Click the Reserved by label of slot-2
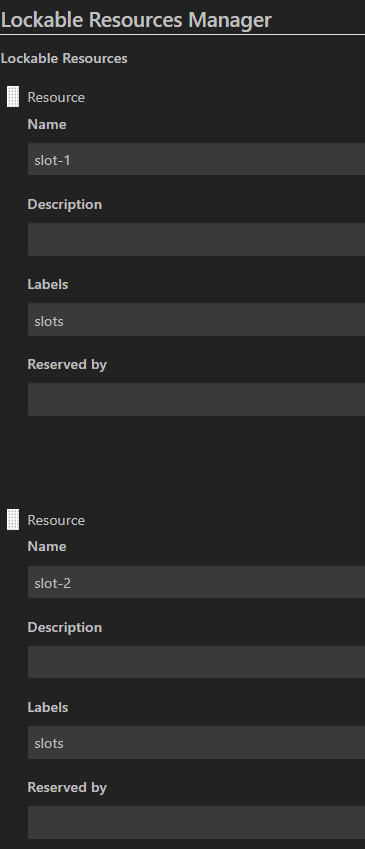Screen dimensions: 365x849 [x=67, y=788]
